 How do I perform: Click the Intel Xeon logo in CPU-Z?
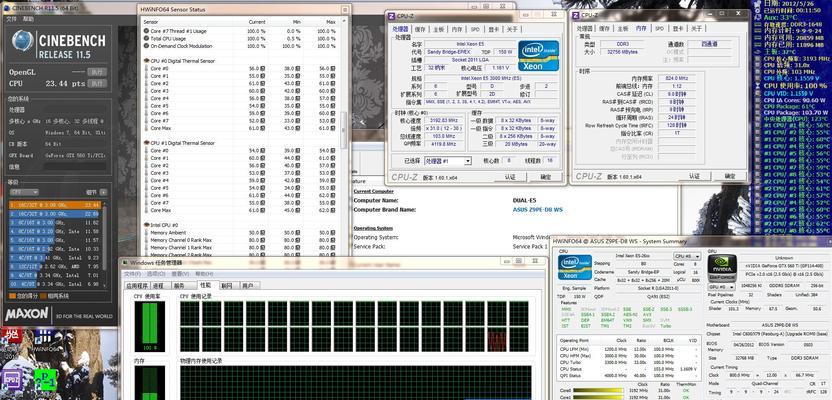(539, 56)
